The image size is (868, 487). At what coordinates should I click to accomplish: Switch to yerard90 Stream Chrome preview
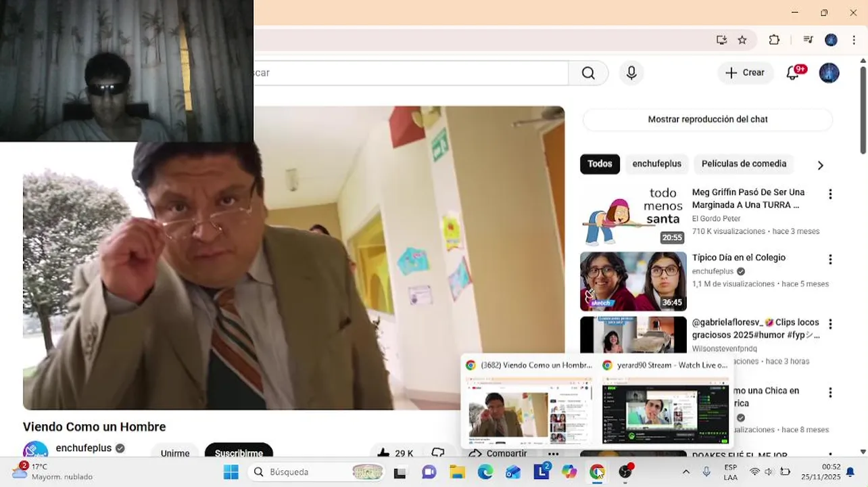(665, 402)
